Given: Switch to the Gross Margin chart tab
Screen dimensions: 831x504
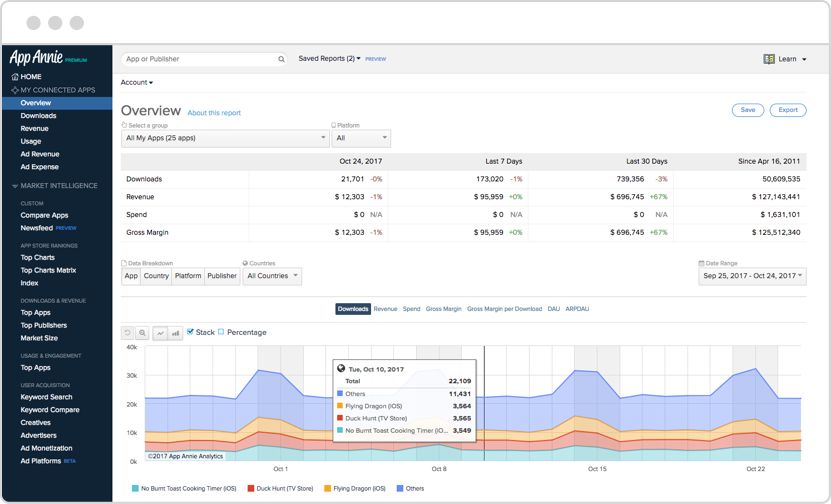Looking at the screenshot, I should (443, 309).
